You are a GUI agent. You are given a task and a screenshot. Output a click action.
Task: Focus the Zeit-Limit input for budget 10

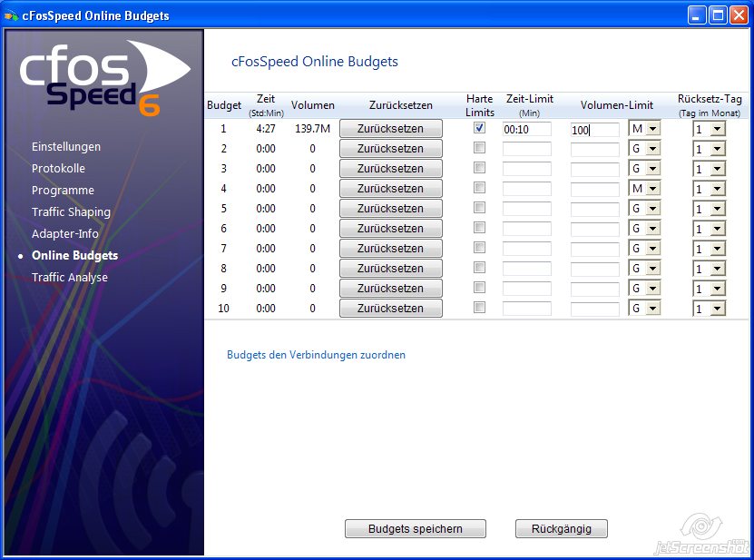pos(527,309)
